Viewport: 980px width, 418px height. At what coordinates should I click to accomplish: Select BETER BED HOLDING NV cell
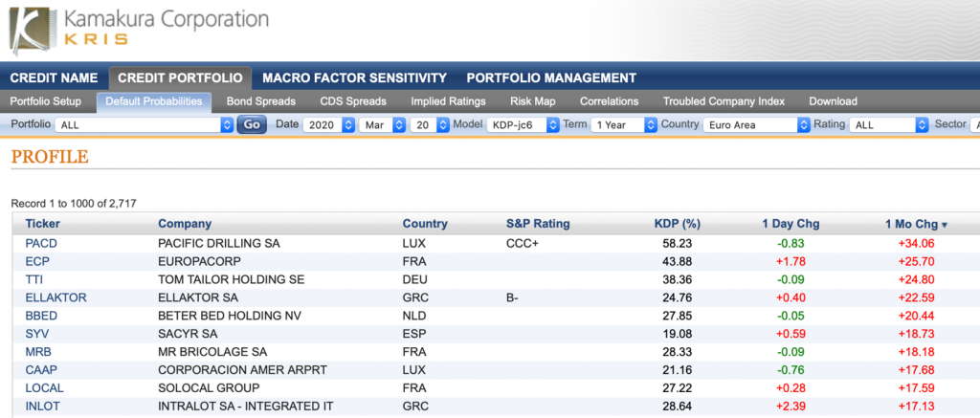point(230,317)
